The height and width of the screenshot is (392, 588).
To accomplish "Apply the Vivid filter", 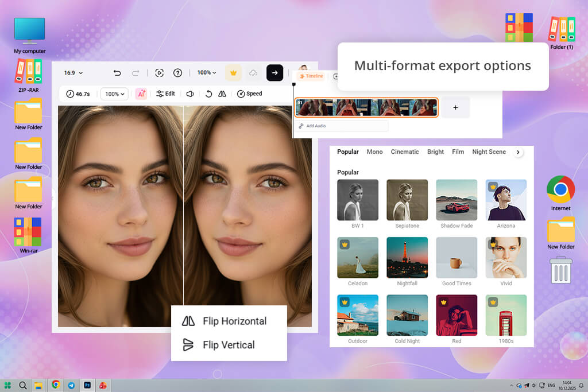I will click(506, 258).
